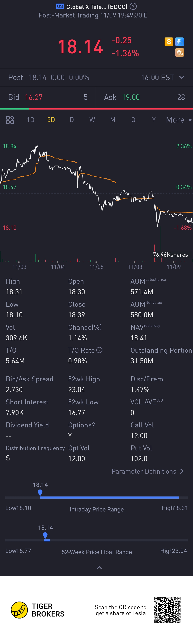This screenshot has width=193, height=644.
Task: Open Parameter Definitions link
Action: coord(147,471)
